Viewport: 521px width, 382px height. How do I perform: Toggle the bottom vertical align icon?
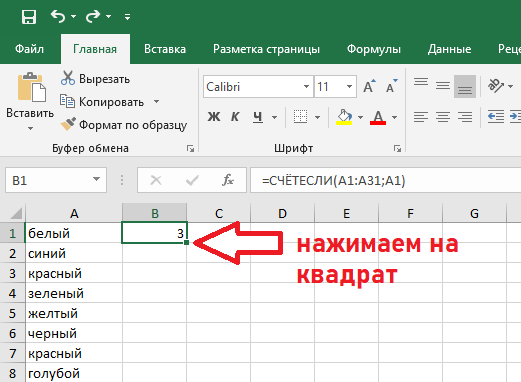click(465, 86)
